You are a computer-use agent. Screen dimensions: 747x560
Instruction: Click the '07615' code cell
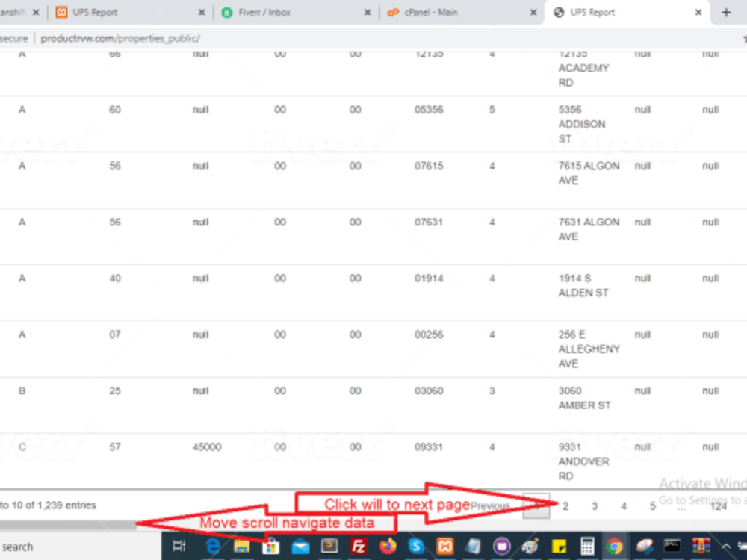coord(429,167)
